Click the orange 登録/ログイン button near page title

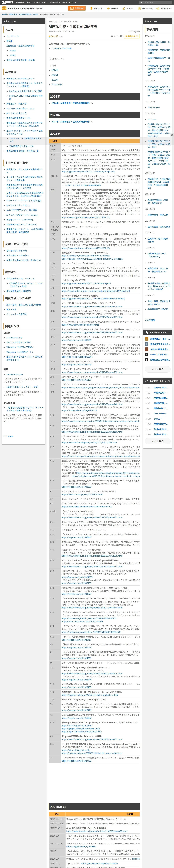[x=132, y=36]
